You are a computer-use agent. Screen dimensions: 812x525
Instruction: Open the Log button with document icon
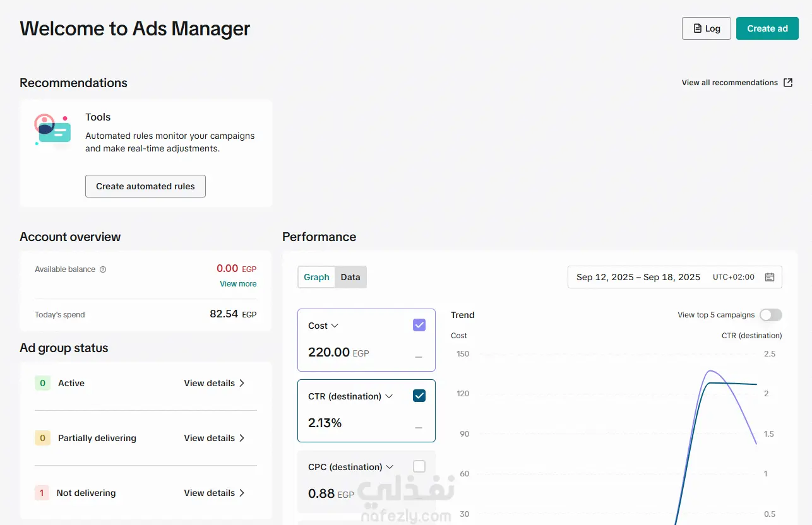click(706, 28)
